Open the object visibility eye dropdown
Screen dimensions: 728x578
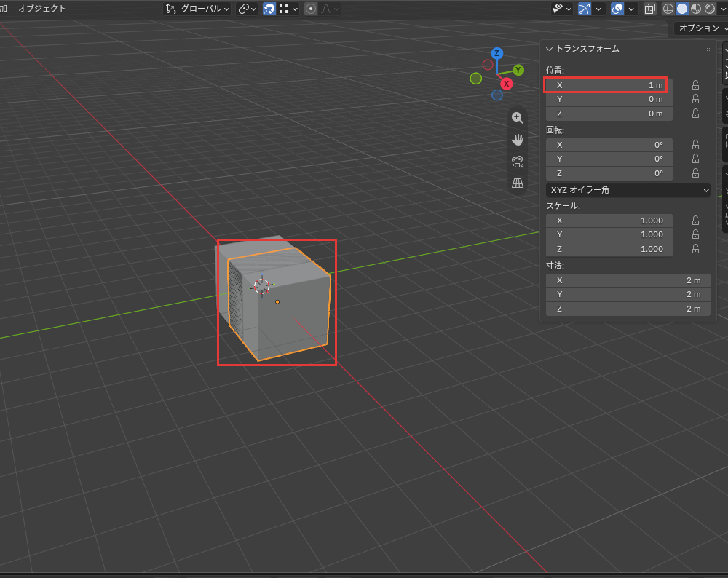tap(562, 9)
